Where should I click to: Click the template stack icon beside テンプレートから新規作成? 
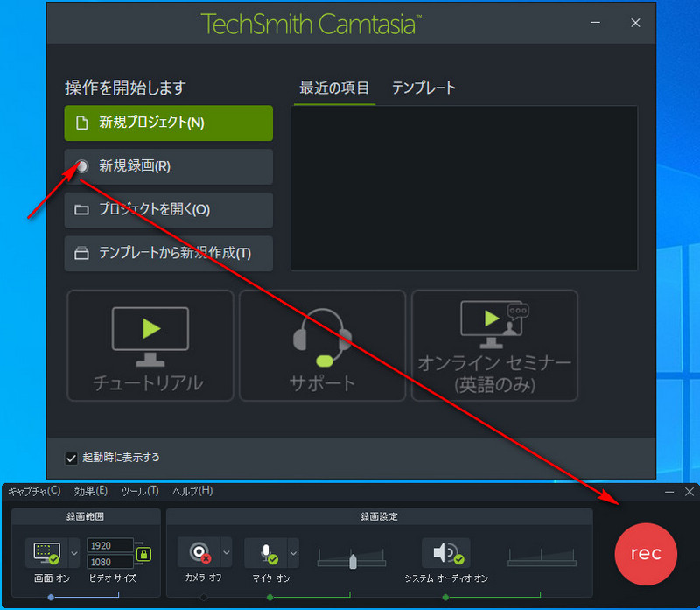(x=81, y=253)
